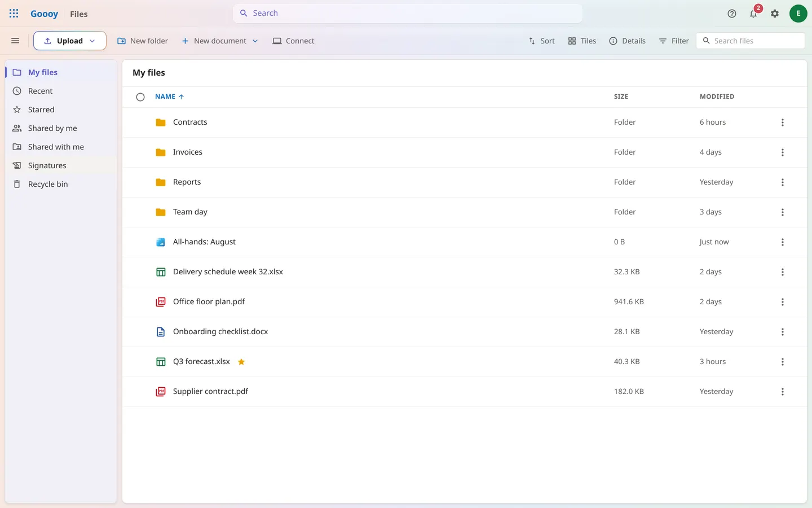The width and height of the screenshot is (812, 508).
Task: Open the Sort menu
Action: coord(541,41)
